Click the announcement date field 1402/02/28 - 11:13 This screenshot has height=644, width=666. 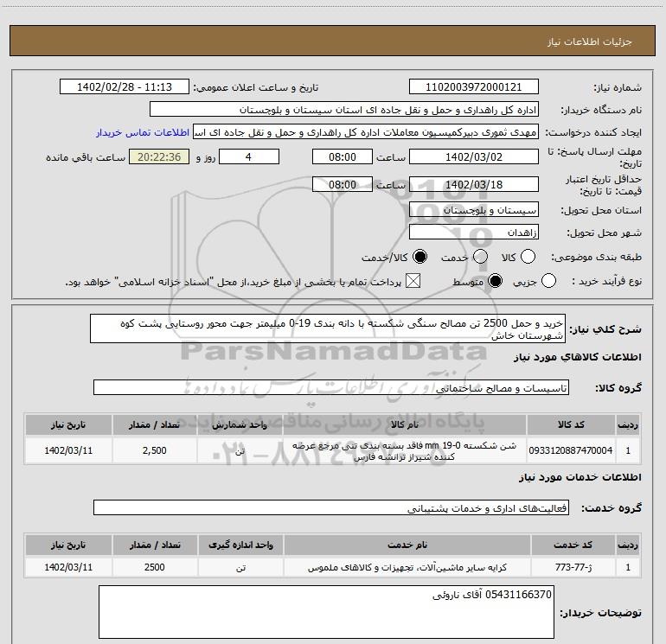tap(125, 86)
